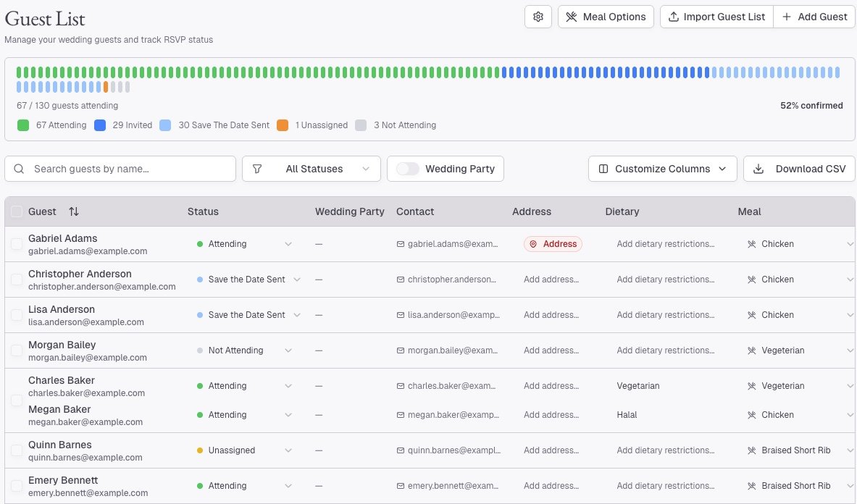Click the Dietary column header

coord(622,212)
